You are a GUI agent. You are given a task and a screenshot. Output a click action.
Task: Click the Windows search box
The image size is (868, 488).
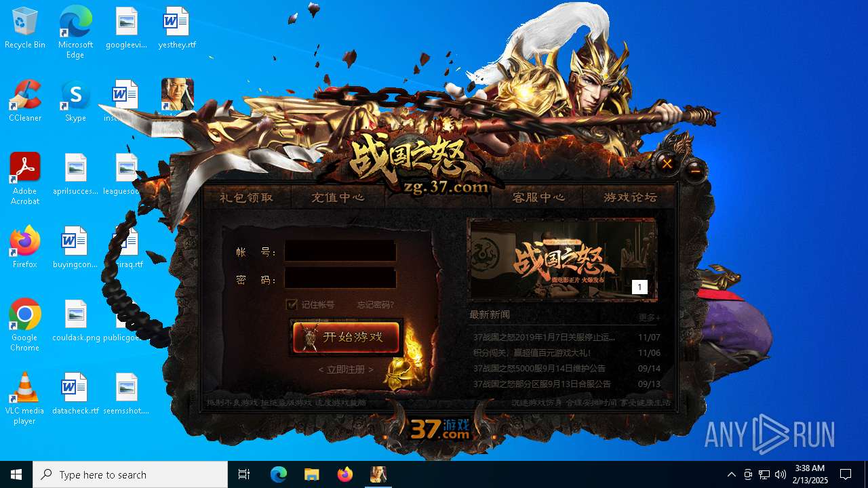click(x=130, y=474)
